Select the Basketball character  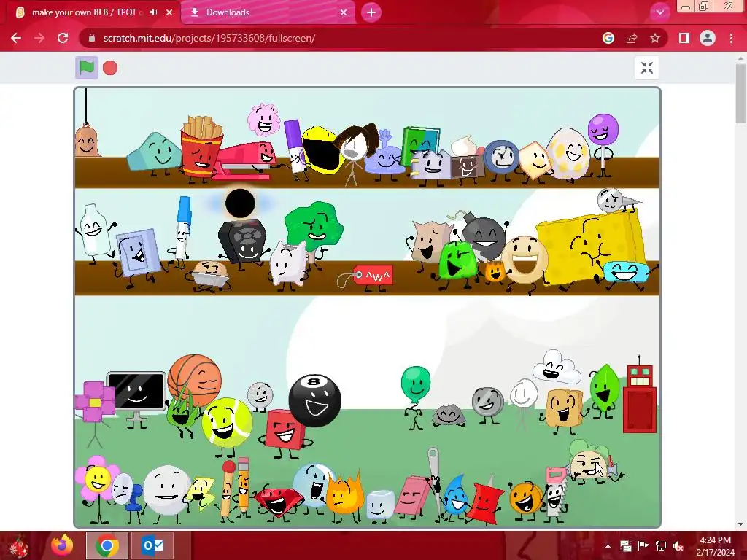[x=195, y=380]
